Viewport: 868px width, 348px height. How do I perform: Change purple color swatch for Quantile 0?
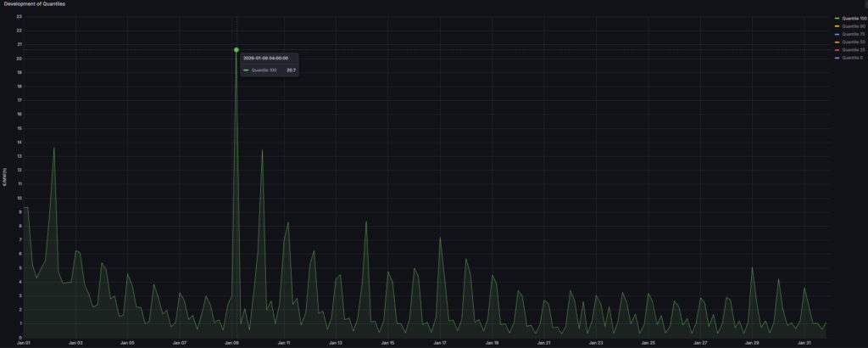pyautogui.click(x=837, y=58)
